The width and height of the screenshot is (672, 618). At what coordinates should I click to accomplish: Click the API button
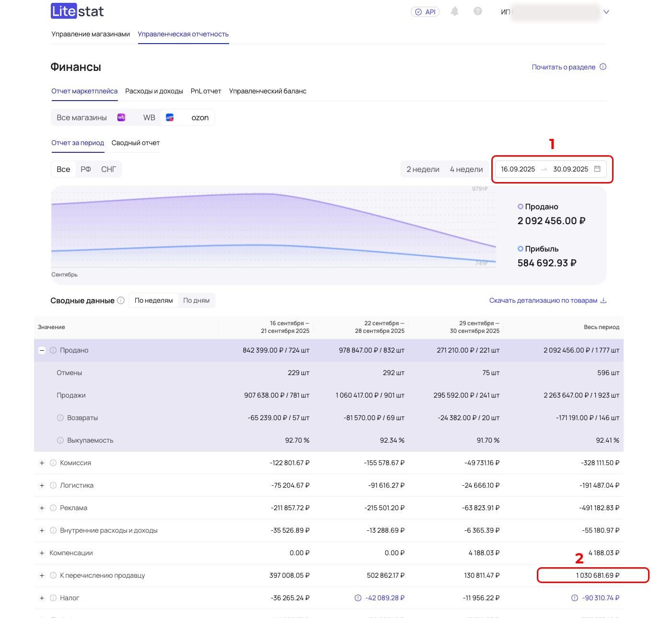[x=425, y=12]
